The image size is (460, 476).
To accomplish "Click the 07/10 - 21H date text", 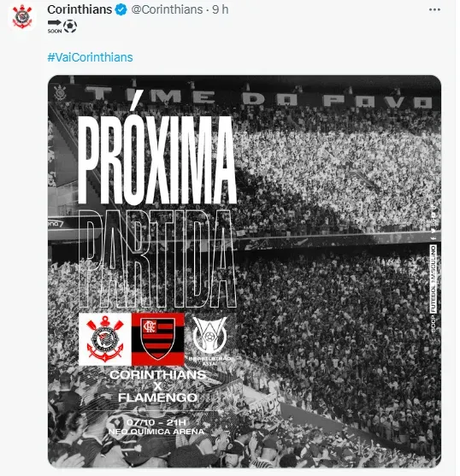I will [x=156, y=422].
